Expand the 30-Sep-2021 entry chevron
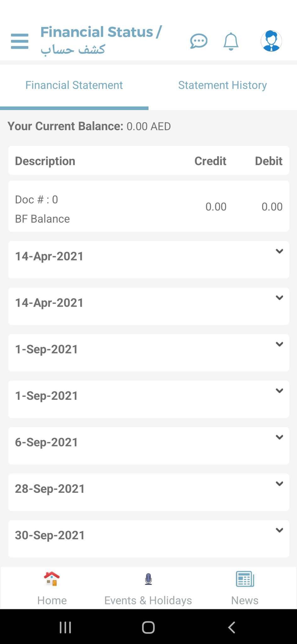Image resolution: width=297 pixels, height=644 pixels. point(279,530)
